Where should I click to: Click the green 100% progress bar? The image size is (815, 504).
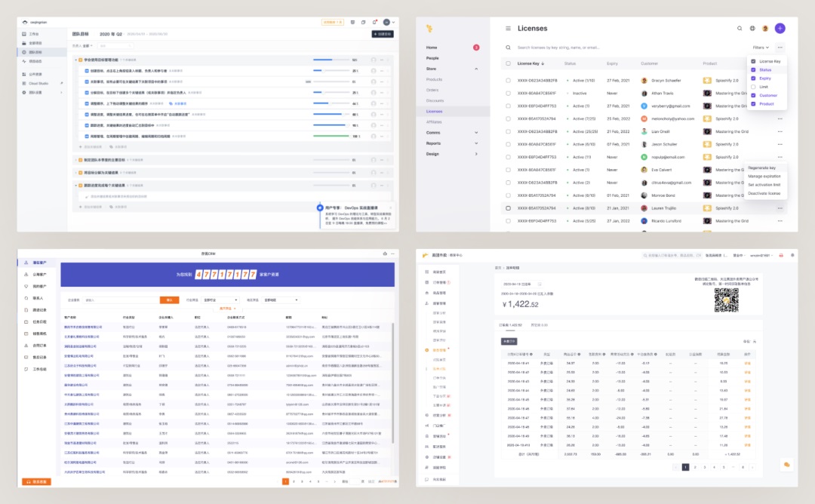click(x=331, y=137)
